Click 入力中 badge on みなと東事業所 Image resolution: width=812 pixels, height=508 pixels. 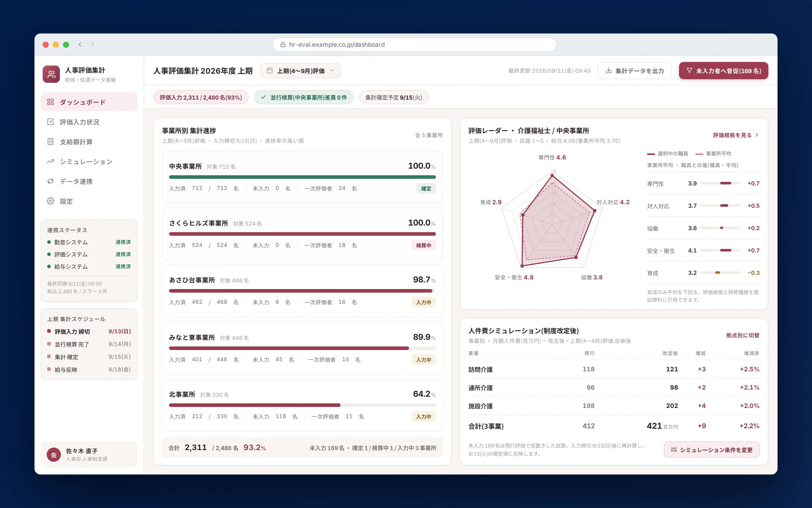[x=424, y=359]
